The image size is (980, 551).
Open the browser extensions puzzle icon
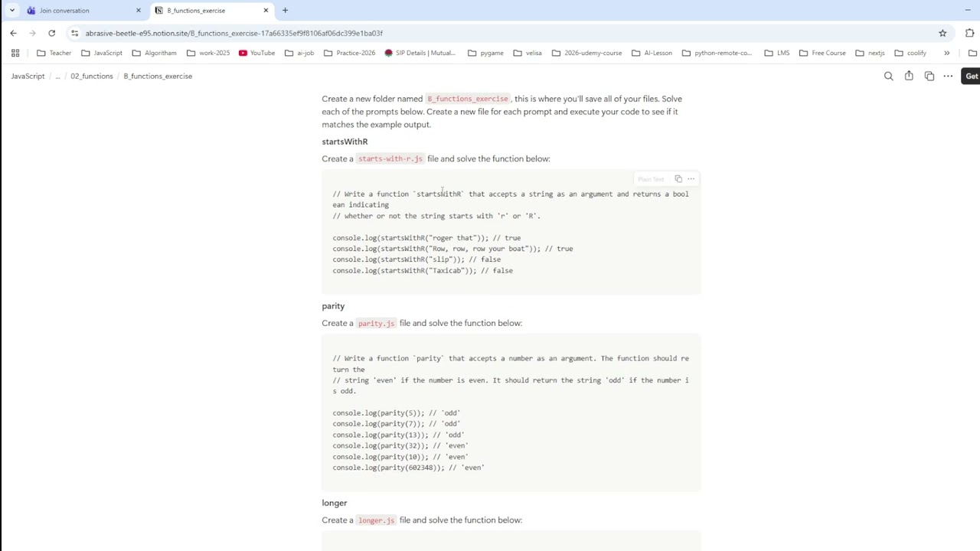coord(969,33)
